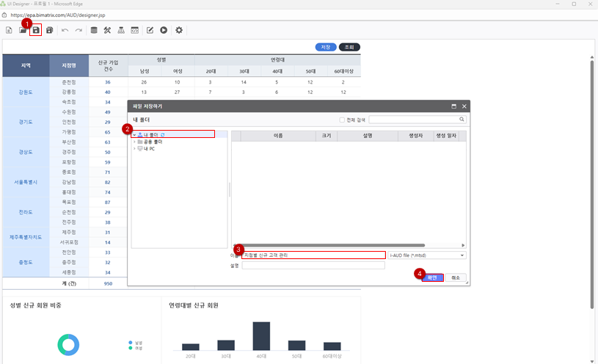
Task: Click the search magnifier in save dialog
Action: tap(462, 119)
